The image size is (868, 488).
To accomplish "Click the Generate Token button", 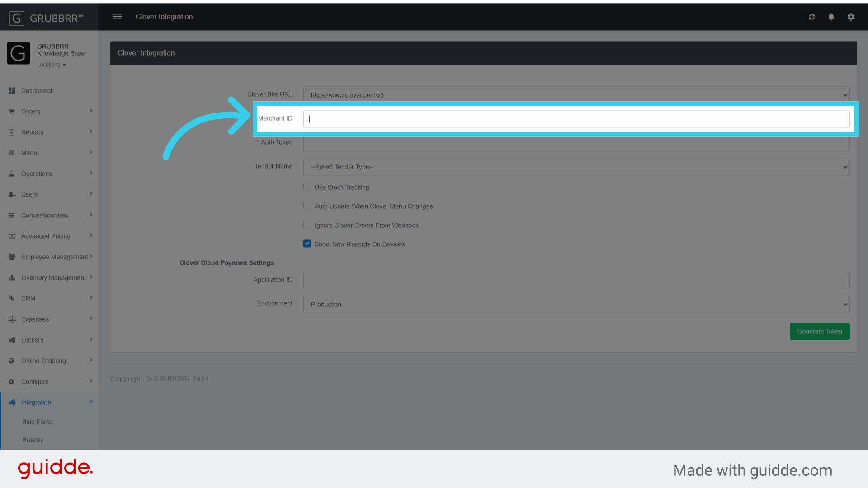I will click(820, 332).
